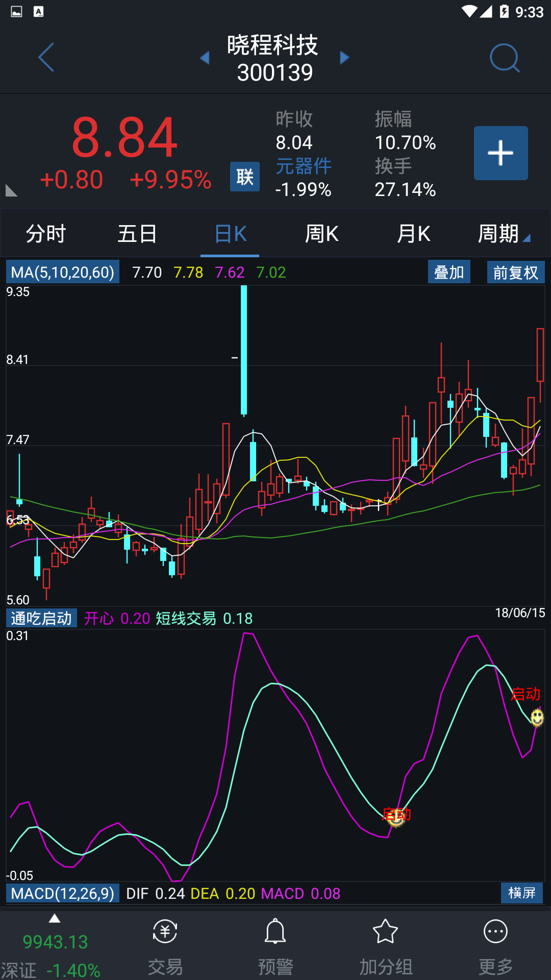Go to next stock with right triangle
Viewport: 551px width, 980px height.
345,58
